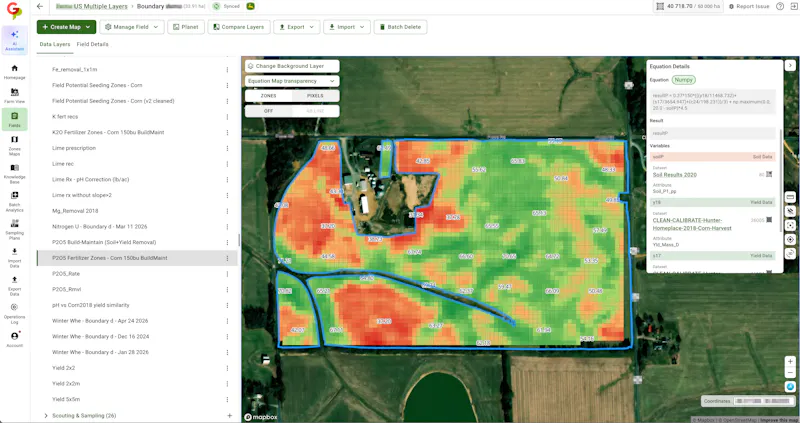Open options menu for Lime prescription layer
Image resolution: width=800 pixels, height=423 pixels.
(228, 148)
